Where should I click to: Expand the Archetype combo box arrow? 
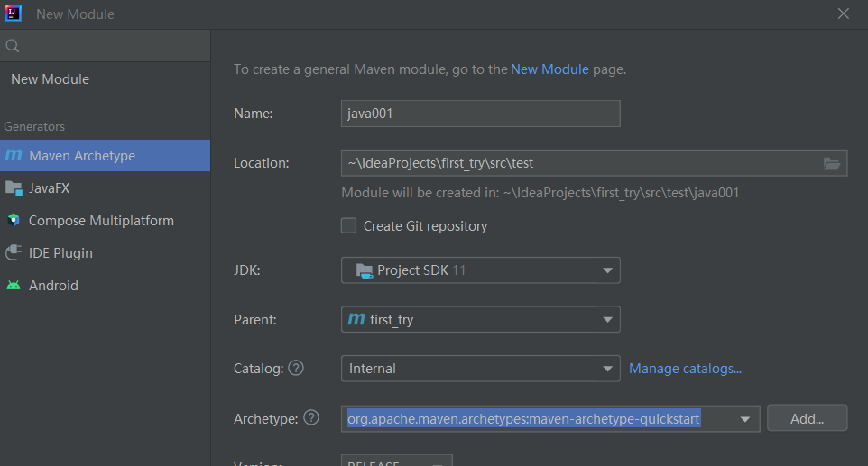coord(745,419)
